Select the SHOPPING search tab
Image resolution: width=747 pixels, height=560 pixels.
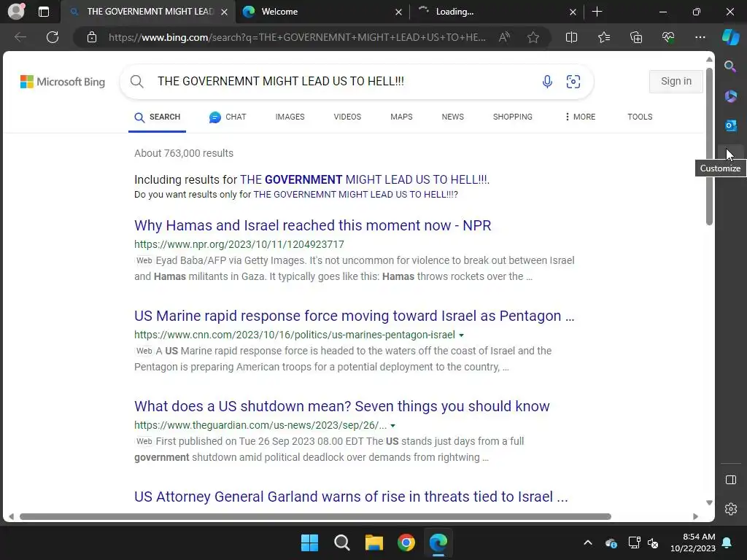(513, 117)
